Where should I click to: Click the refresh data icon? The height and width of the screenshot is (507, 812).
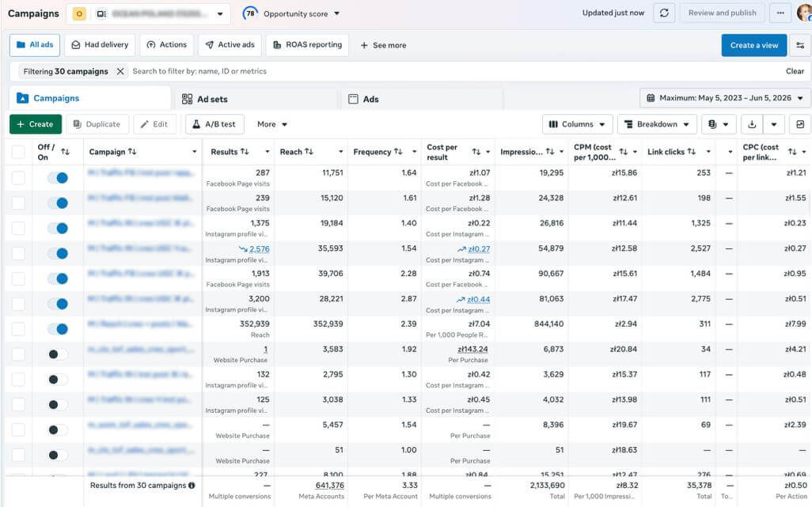click(x=664, y=13)
